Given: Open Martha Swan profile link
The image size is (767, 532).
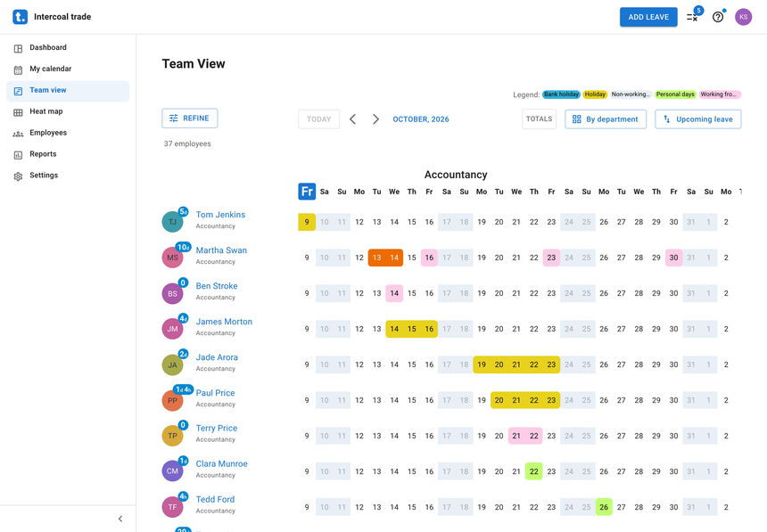Looking at the screenshot, I should [221, 250].
